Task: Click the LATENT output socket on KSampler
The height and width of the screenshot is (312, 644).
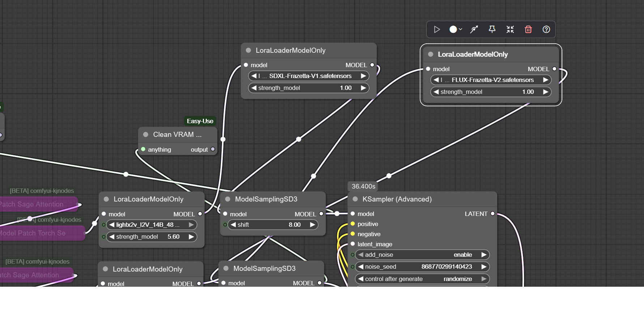Action: (x=492, y=214)
